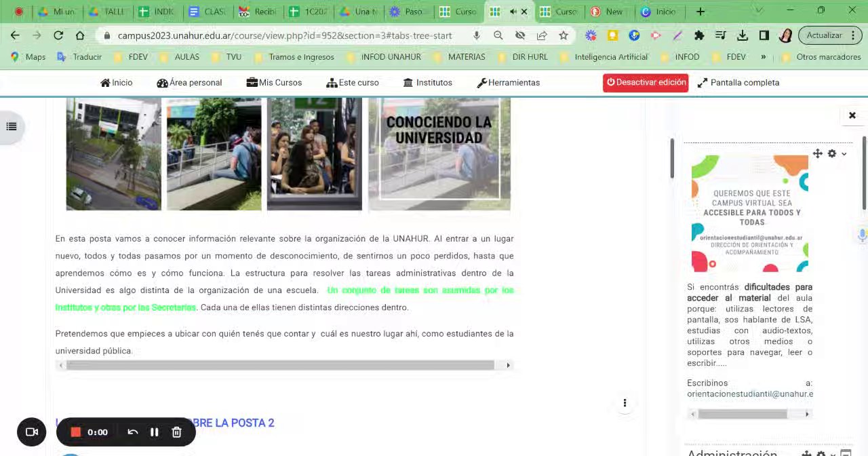This screenshot has height=456, width=868.
Task: Switch to the Recibi mail tab
Action: coord(258,12)
